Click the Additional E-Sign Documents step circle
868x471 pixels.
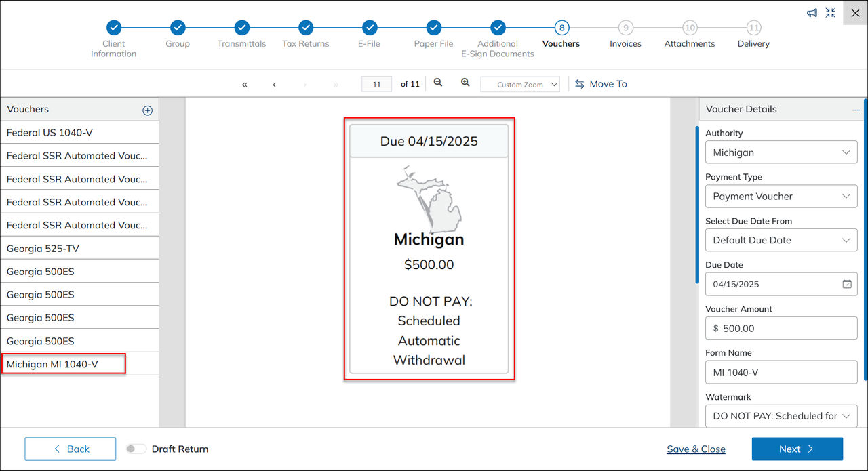[498, 28]
